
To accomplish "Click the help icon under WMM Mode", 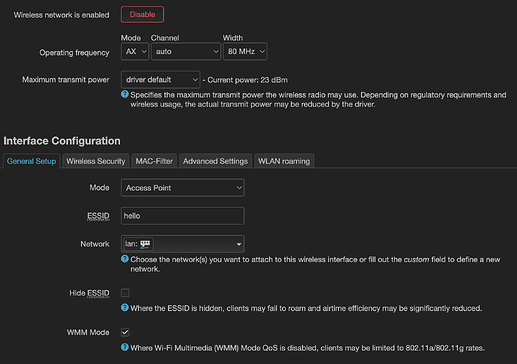I will pos(125,347).
